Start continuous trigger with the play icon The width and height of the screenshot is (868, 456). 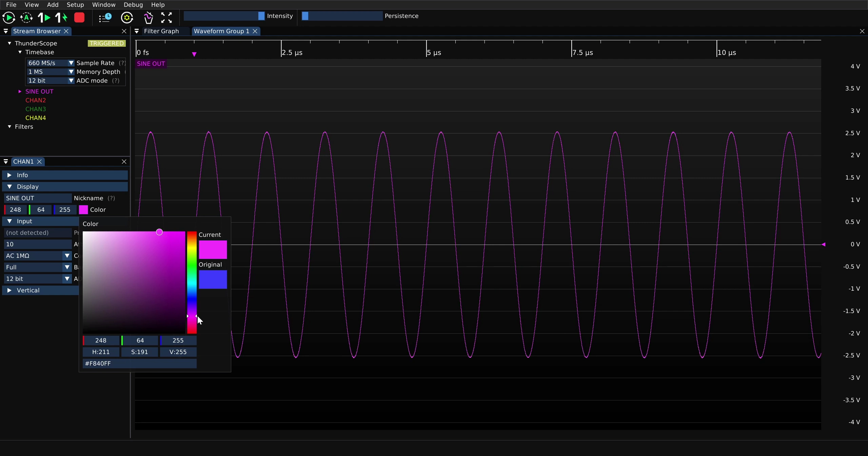[9, 18]
